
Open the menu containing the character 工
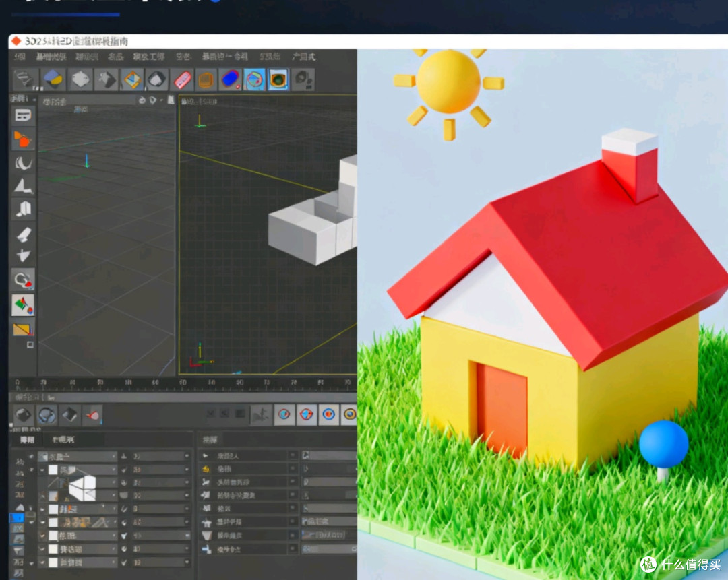pyautogui.click(x=148, y=57)
